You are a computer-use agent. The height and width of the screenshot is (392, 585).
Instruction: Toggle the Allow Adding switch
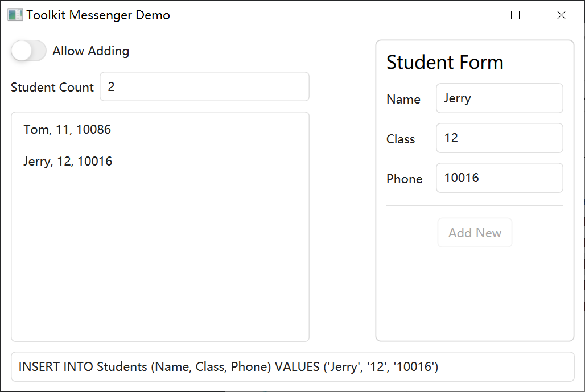coord(28,51)
